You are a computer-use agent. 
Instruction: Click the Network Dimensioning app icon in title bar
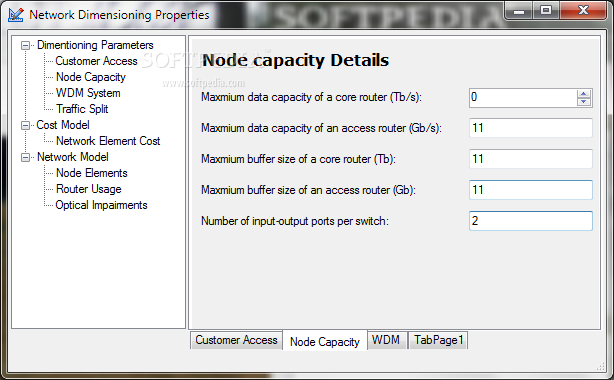click(16, 15)
